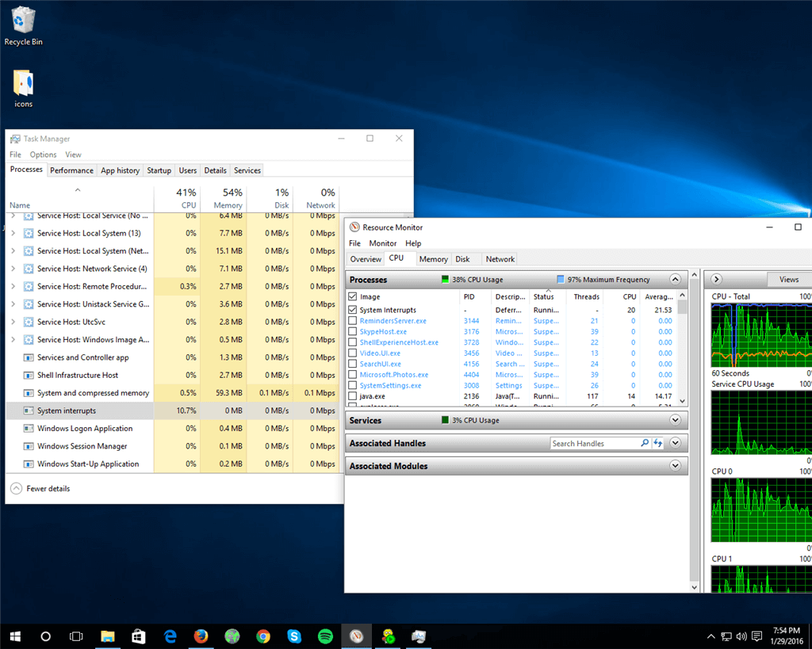Uncheck the System Interrupts process checkbox
Screen dimensions: 812x649
tap(353, 311)
